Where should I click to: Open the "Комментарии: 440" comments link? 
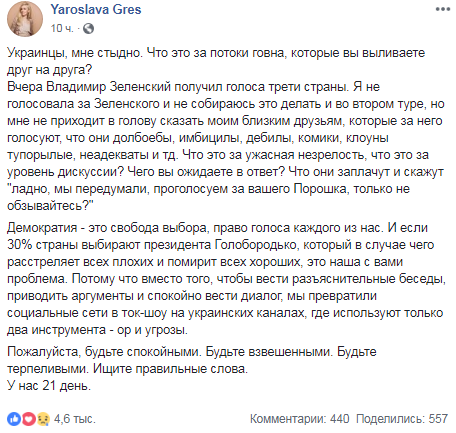299,419
